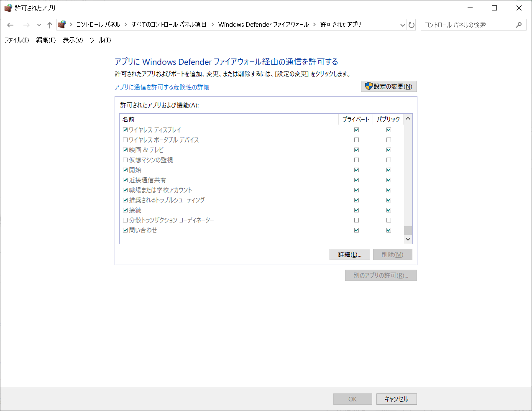Click the 詳細(L)... button
532x411 pixels.
(350, 254)
